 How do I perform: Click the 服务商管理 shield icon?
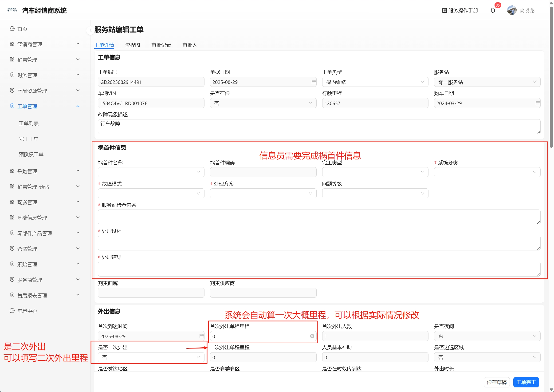12,280
